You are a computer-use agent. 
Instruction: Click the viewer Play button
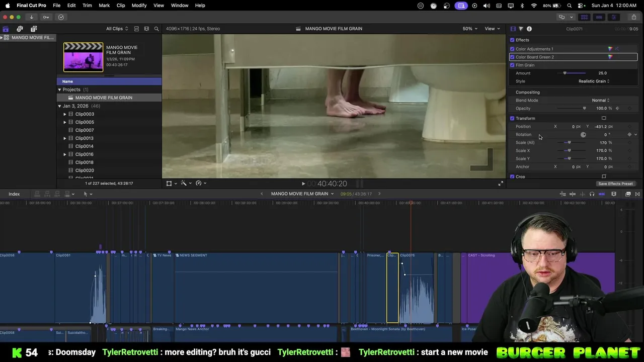point(303,184)
